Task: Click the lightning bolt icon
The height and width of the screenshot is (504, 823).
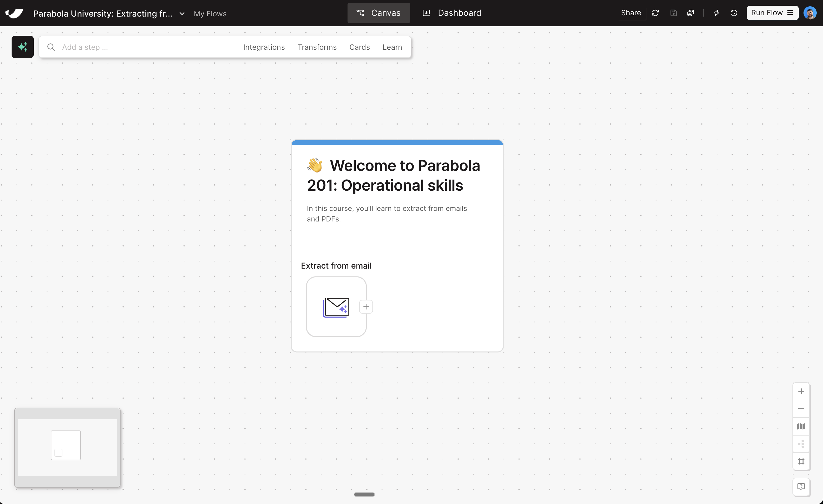Action: coord(716,13)
